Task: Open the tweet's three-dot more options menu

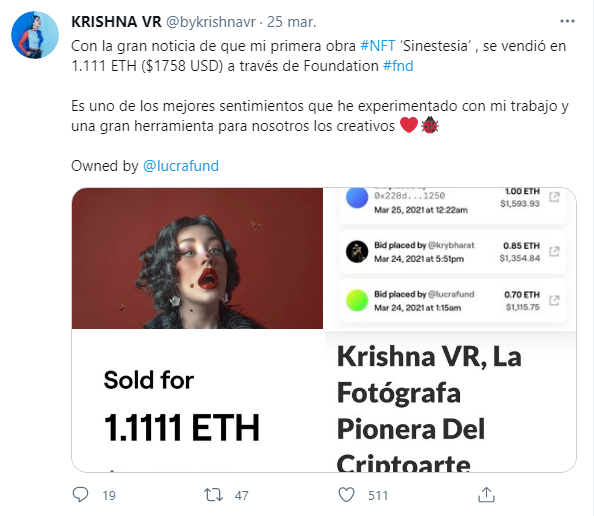Action: 567,21
